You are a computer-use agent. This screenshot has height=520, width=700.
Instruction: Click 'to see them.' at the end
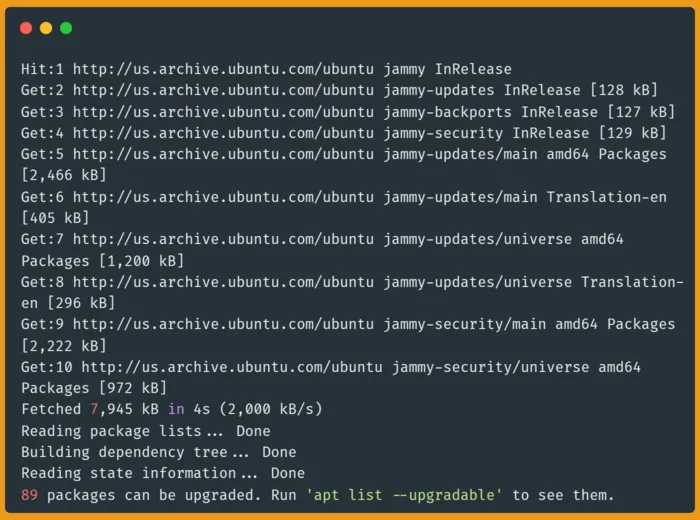click(x=563, y=495)
